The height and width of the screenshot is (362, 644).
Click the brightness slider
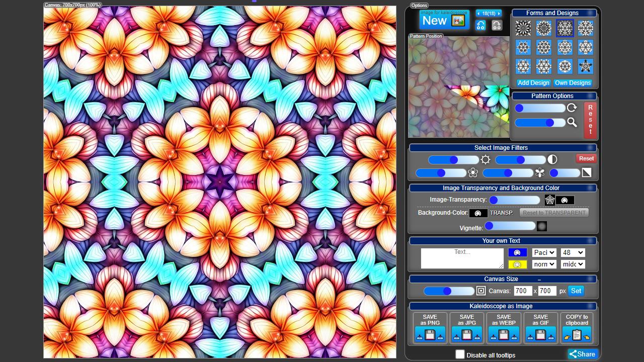pyautogui.click(x=453, y=160)
